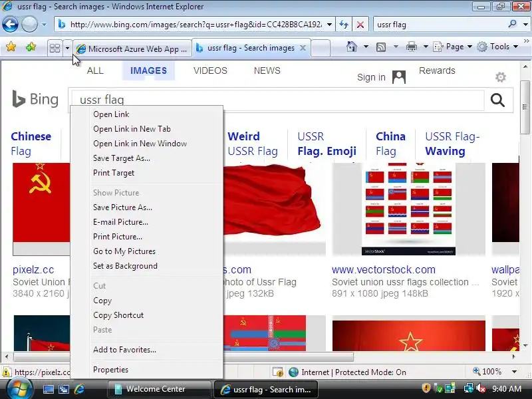Click the Sign in profile avatar icon

(x=398, y=77)
